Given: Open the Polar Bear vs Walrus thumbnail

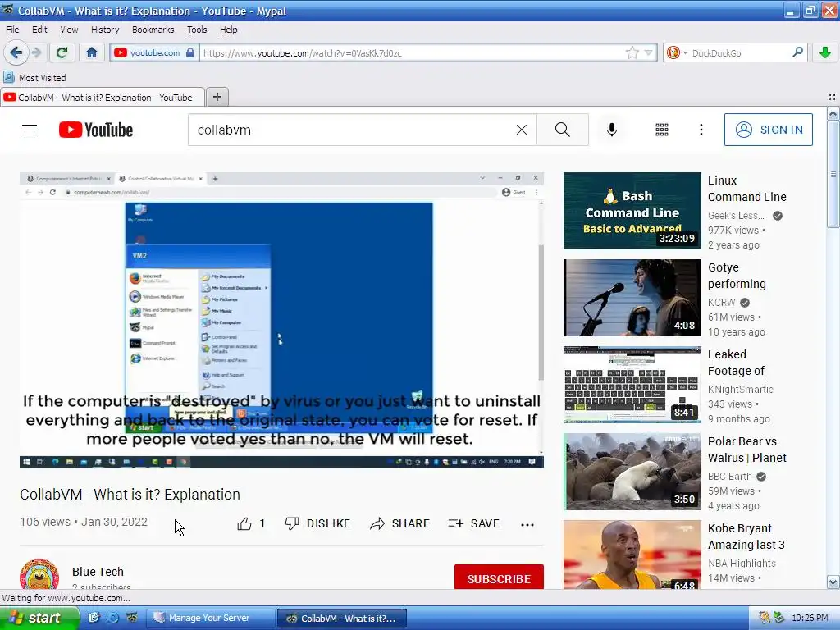Looking at the screenshot, I should [x=632, y=472].
